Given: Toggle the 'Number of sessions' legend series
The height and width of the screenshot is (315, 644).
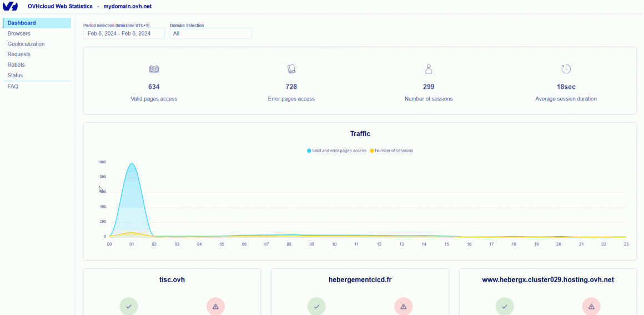Looking at the screenshot, I should point(391,151).
